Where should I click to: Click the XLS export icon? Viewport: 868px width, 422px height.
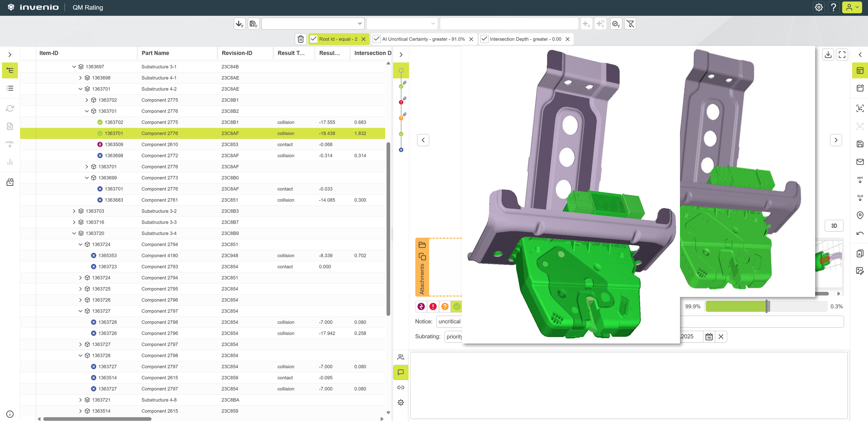[859, 198]
